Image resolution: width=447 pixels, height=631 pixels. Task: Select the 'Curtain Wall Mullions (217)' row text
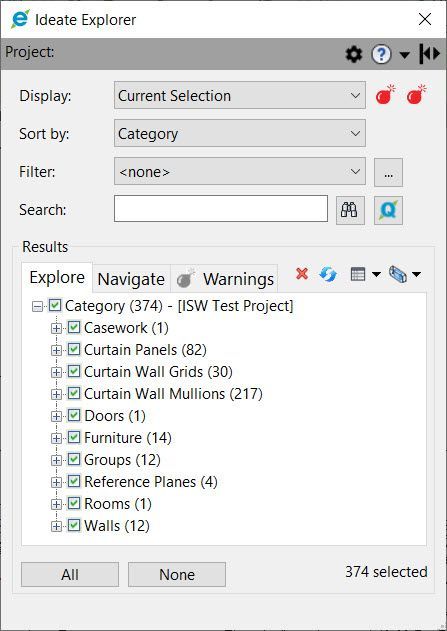[x=173, y=394]
